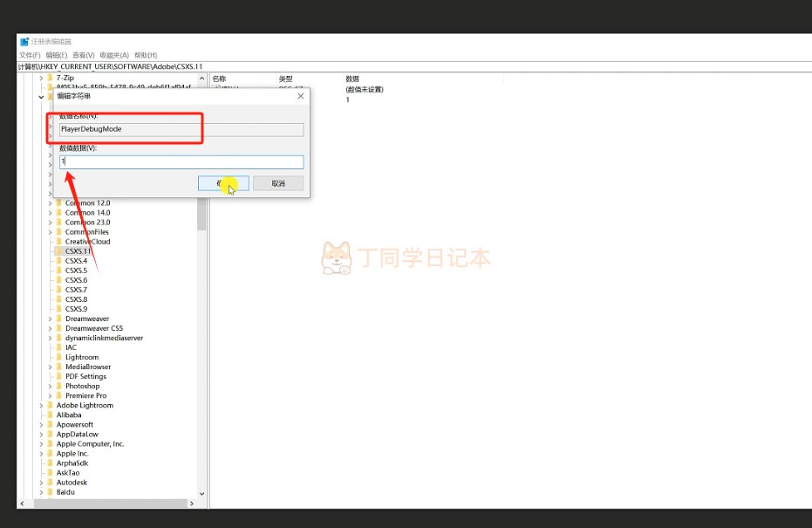Open the 查看(V) menu
Image resolution: width=812 pixels, height=528 pixels.
tap(84, 55)
